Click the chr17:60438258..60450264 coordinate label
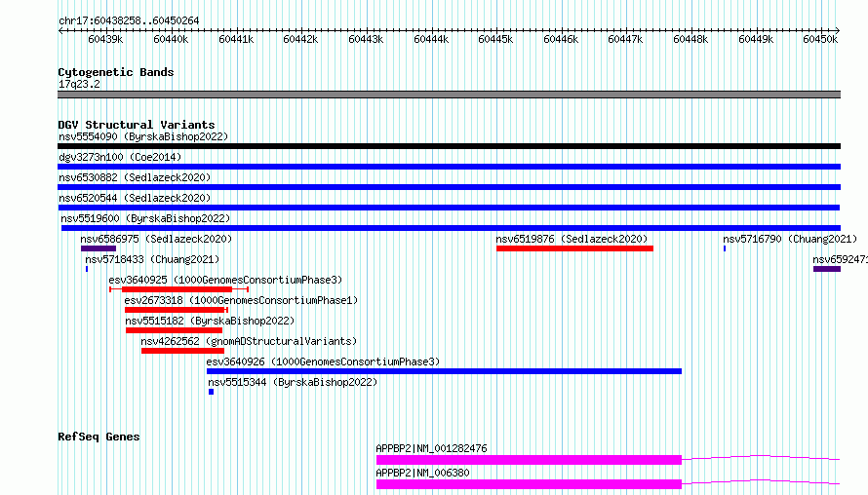The height and width of the screenshot is (495, 868). tap(129, 21)
